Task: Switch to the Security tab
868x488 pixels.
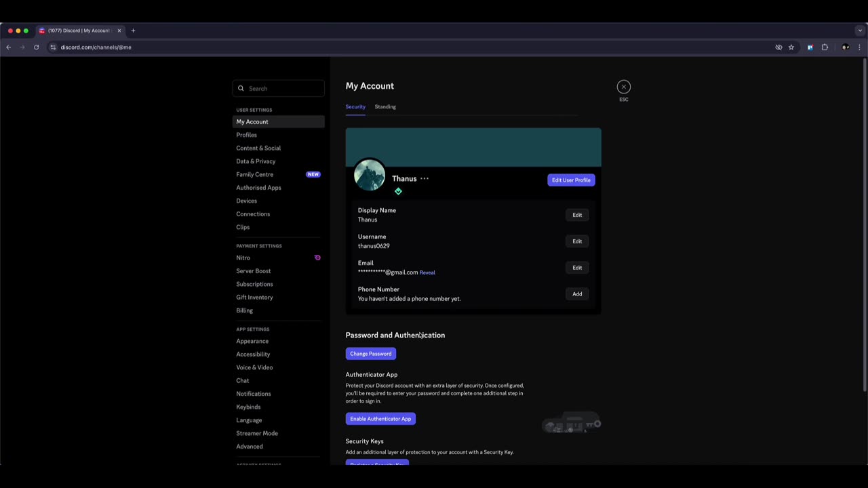Action: pos(355,106)
